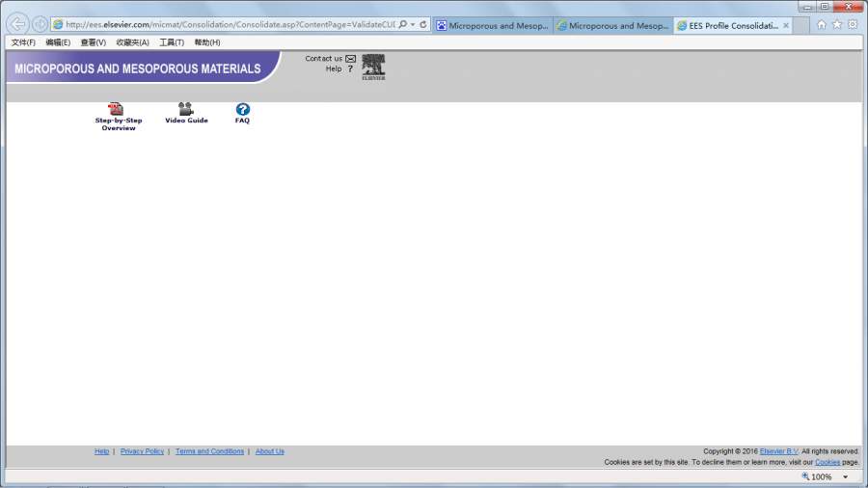Open the Privacy Policy footer link
Image resolution: width=868 pixels, height=488 pixels.
[x=142, y=451]
